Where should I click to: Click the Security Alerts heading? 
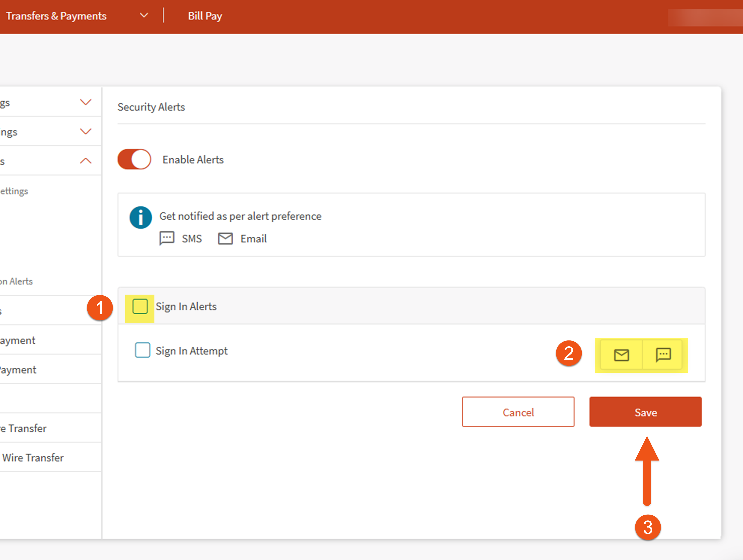(x=151, y=107)
